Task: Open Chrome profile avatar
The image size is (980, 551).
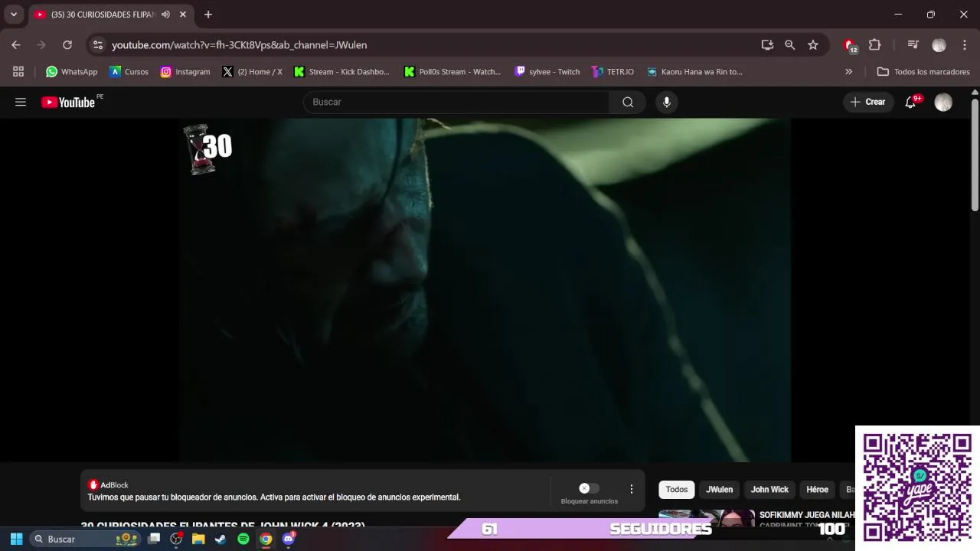Action: click(939, 45)
